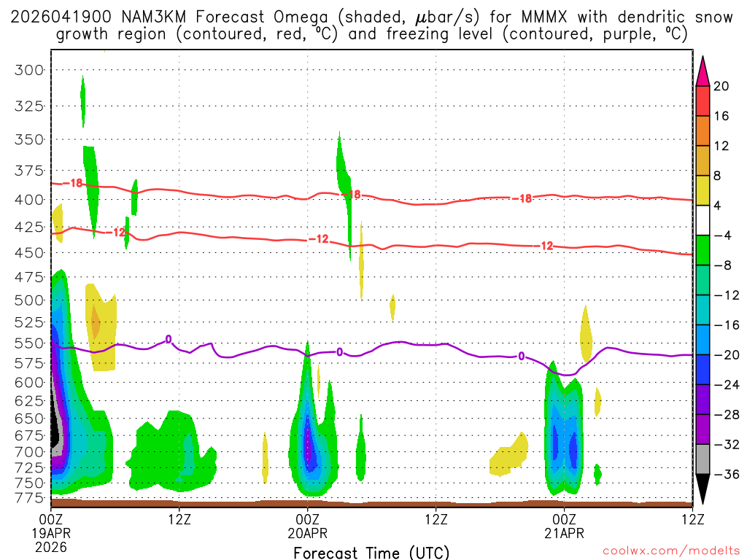The width and height of the screenshot is (747, 560).
Task: Click the '12Z' label between 19APR and 20APR
Action: (x=179, y=519)
